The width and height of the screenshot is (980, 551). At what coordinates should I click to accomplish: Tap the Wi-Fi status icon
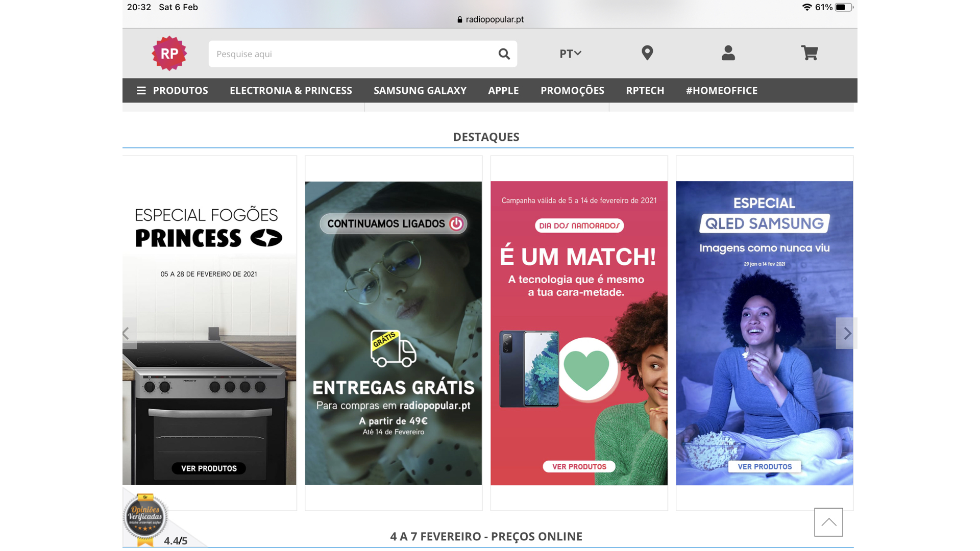pyautogui.click(x=807, y=7)
